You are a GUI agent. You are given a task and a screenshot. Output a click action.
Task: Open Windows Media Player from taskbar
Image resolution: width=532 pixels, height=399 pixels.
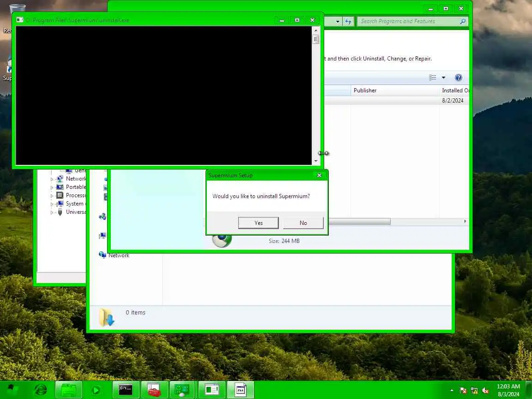tap(96, 390)
